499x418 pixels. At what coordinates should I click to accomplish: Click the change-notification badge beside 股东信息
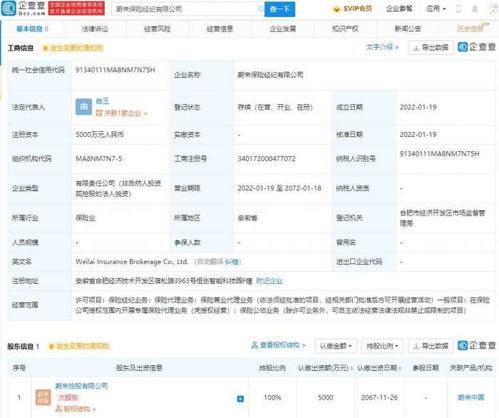point(79,346)
